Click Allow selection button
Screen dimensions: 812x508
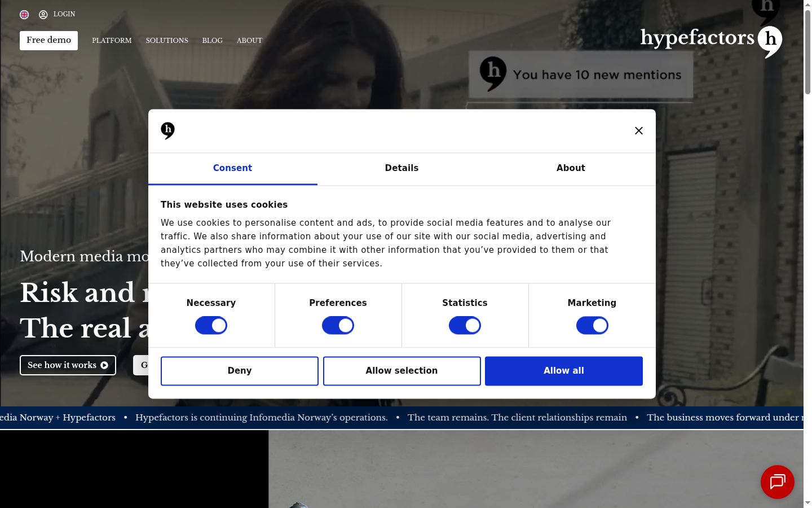(x=401, y=371)
